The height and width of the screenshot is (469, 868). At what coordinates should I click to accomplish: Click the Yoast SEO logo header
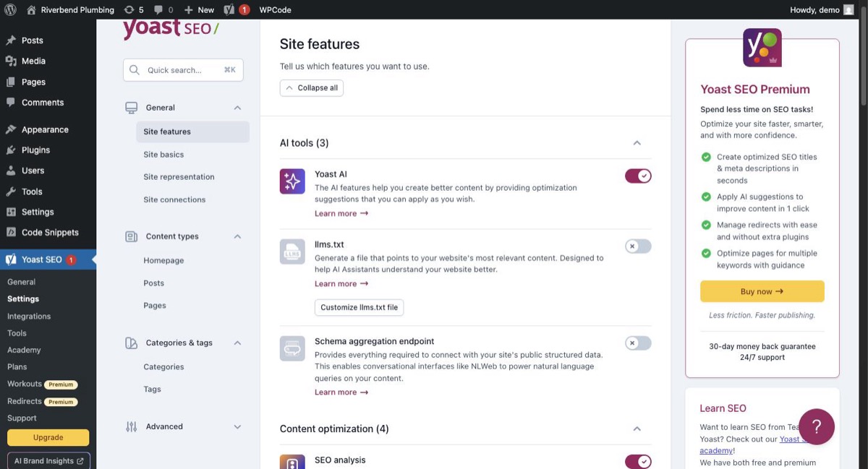pyautogui.click(x=171, y=29)
